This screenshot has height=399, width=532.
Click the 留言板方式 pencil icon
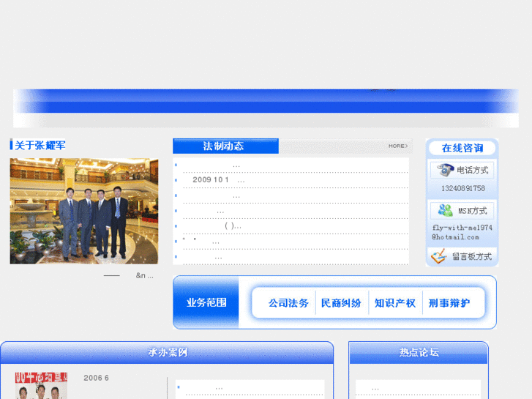[438, 256]
